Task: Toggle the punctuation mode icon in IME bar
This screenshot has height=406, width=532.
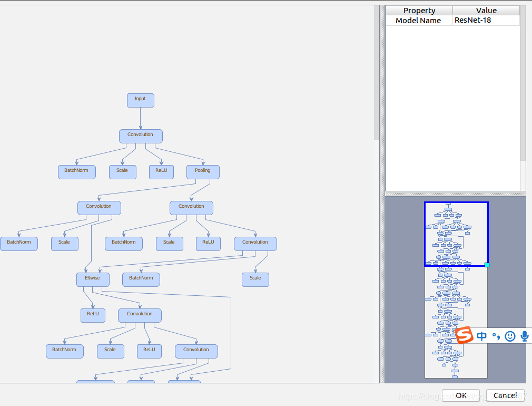Action: (x=496, y=336)
